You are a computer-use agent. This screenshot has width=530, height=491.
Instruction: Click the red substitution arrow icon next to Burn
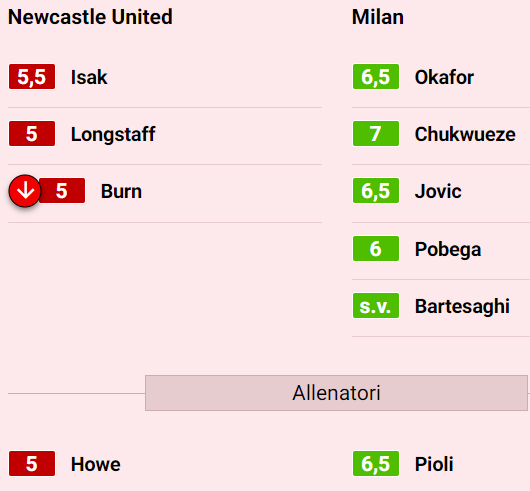[x=25, y=191]
